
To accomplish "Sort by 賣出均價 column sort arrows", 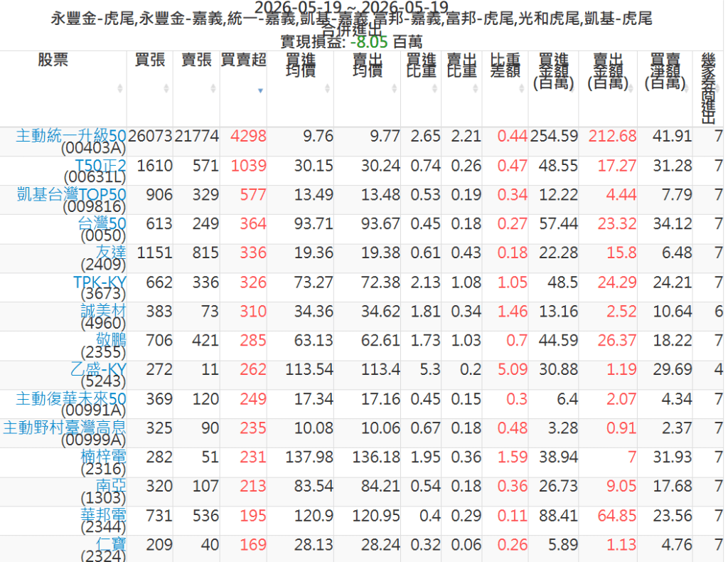I will 394,88.
